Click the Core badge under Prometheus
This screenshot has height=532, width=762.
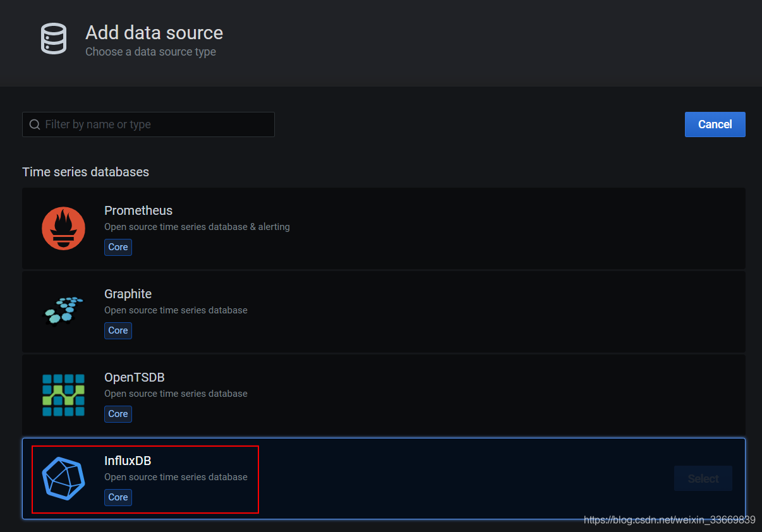[118, 247]
